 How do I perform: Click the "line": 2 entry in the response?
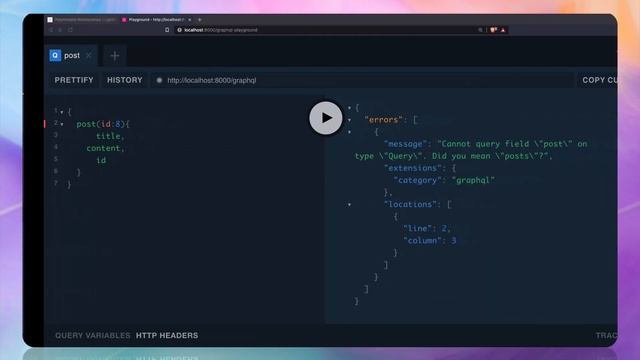[x=427, y=229]
